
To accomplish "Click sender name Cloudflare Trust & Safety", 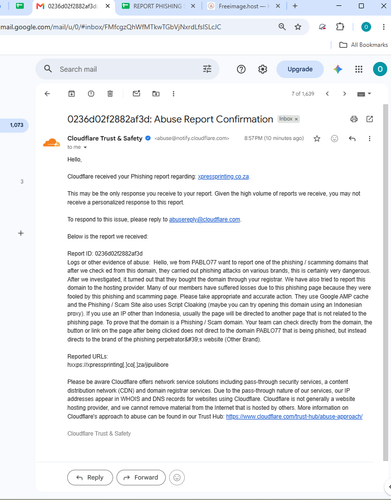I will click(x=105, y=138).
